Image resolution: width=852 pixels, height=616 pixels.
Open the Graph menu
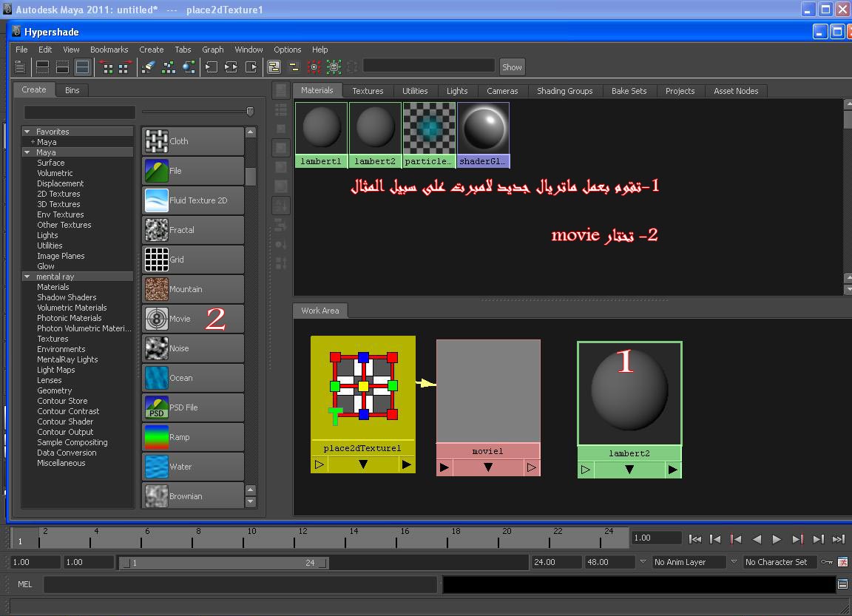click(213, 50)
